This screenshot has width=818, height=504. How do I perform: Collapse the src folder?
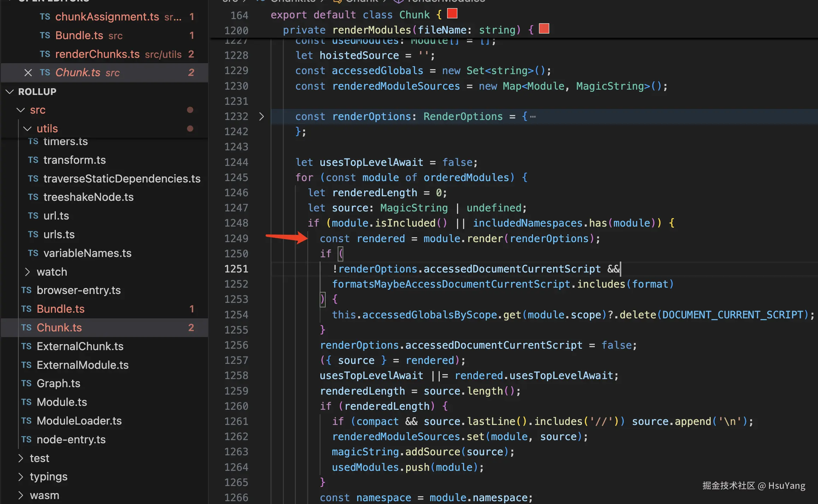click(21, 110)
